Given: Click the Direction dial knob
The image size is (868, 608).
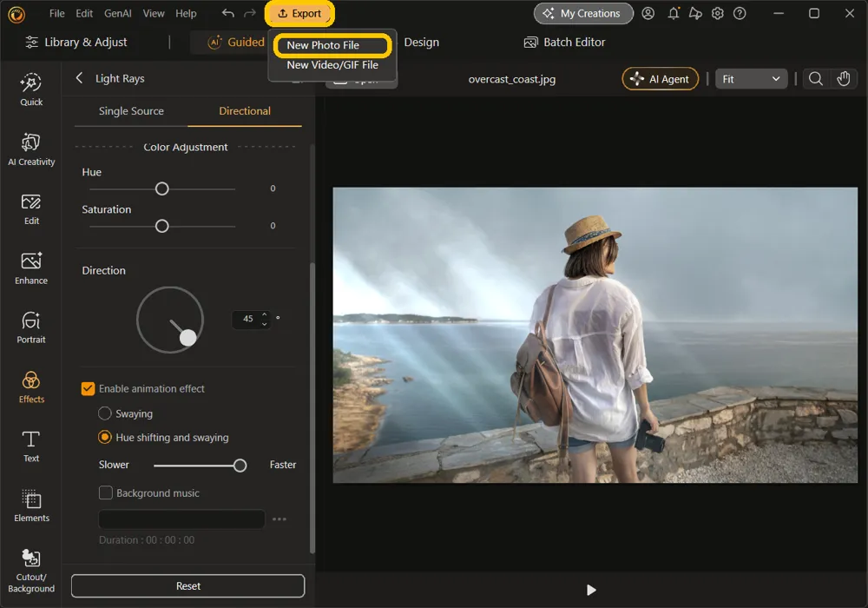Looking at the screenshot, I should coord(188,337).
